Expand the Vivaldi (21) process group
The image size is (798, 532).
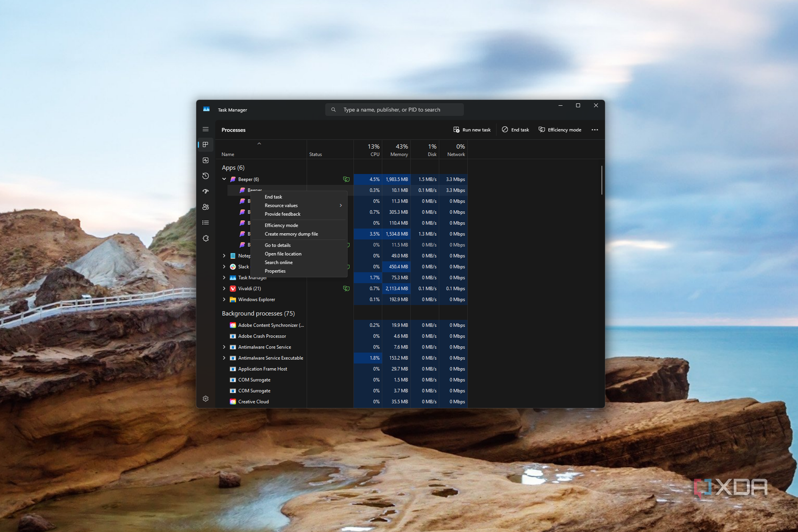point(224,288)
